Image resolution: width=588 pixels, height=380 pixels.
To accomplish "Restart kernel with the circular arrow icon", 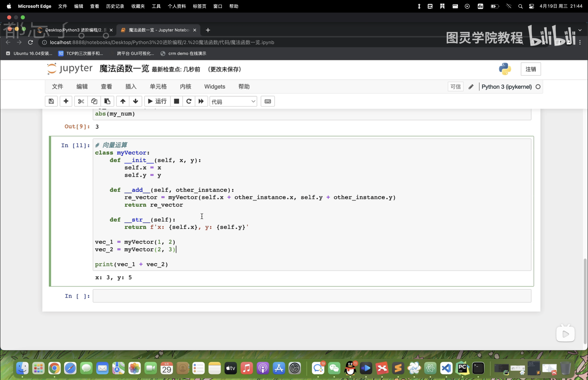I will pos(189,101).
